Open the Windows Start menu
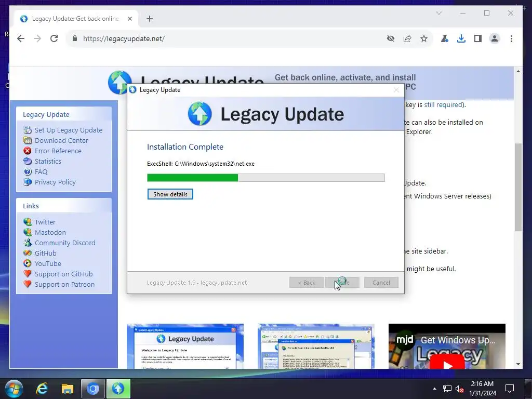This screenshot has height=399, width=532. coord(14,389)
